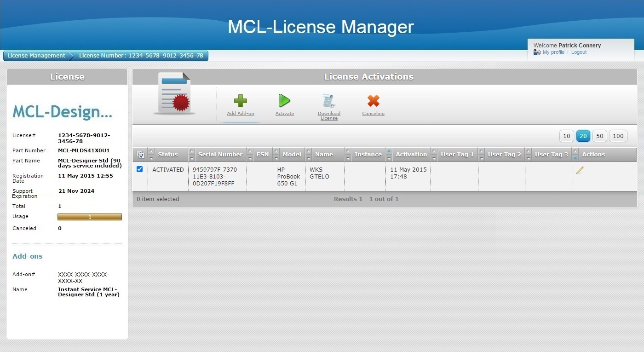
Task: Click the Serial Number column header
Action: coord(220,155)
